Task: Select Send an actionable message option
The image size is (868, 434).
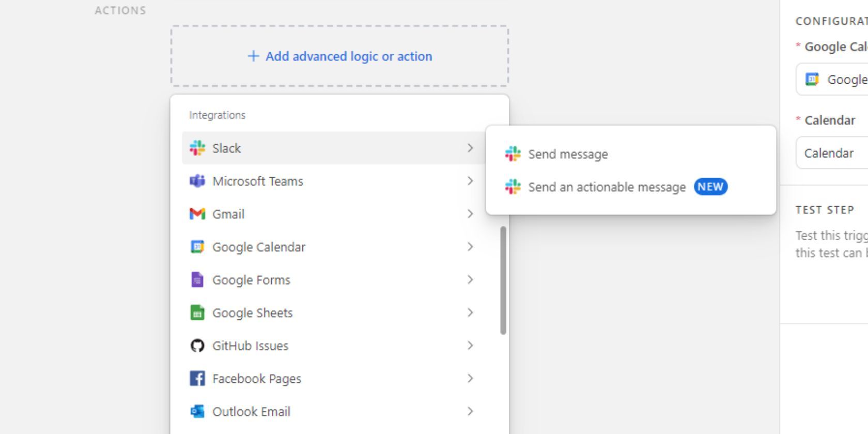Action: [607, 187]
